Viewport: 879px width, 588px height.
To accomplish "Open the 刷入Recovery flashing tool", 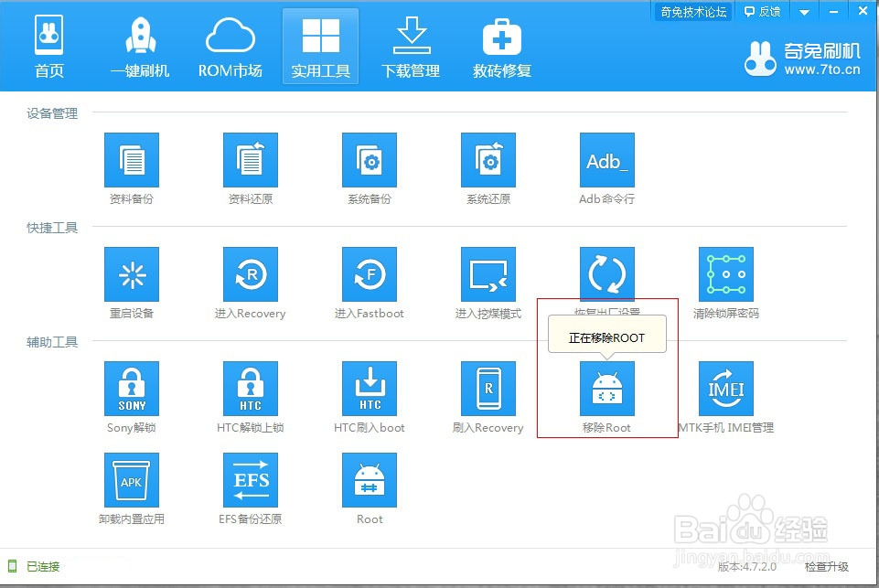I will point(488,388).
